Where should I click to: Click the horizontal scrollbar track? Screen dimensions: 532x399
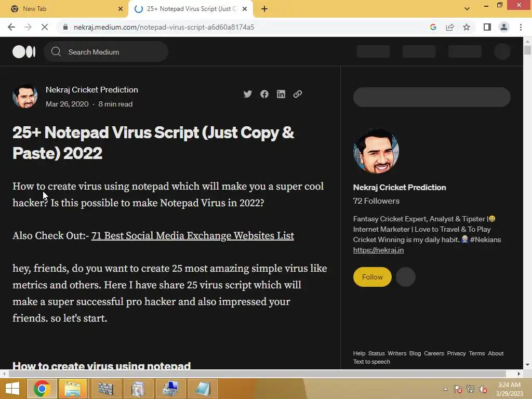[x=257, y=374]
